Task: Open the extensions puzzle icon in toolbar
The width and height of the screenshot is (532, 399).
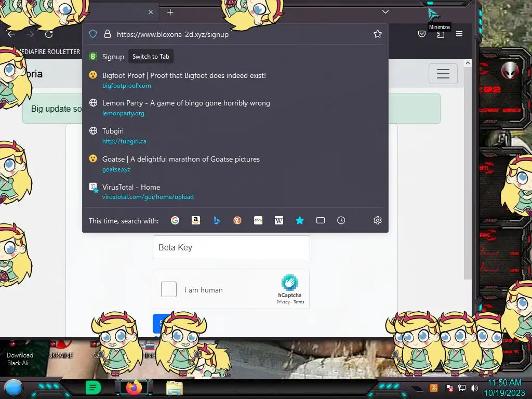Action: (x=441, y=34)
